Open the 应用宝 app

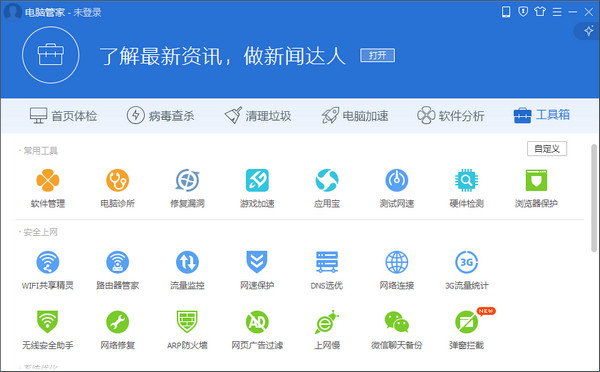327,188
